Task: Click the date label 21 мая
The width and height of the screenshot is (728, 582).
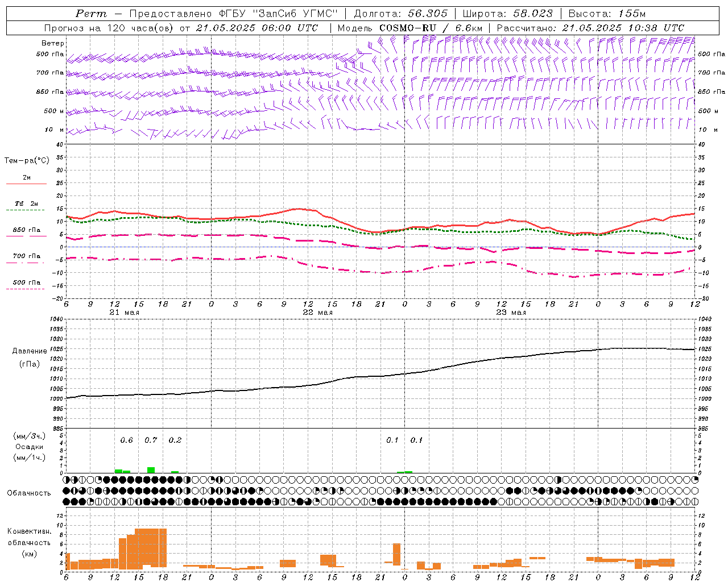Action: click(124, 313)
